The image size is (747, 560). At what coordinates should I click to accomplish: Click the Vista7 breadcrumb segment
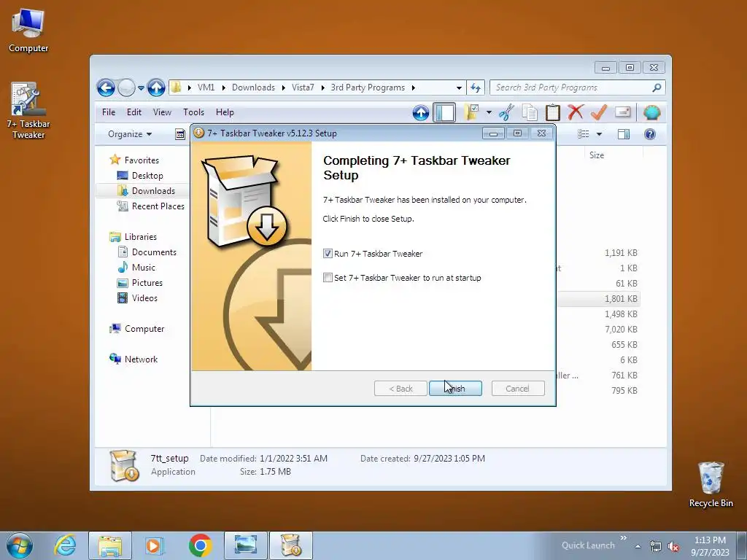tap(303, 87)
